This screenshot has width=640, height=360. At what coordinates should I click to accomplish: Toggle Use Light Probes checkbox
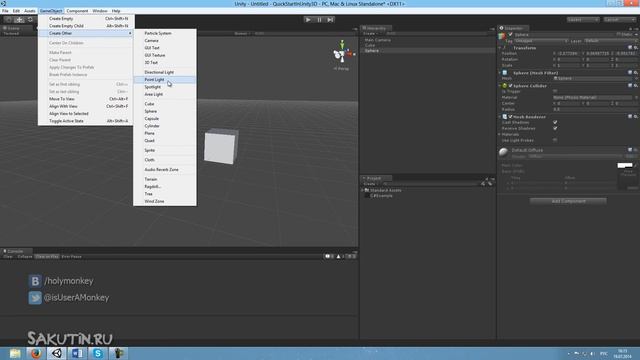tap(555, 140)
